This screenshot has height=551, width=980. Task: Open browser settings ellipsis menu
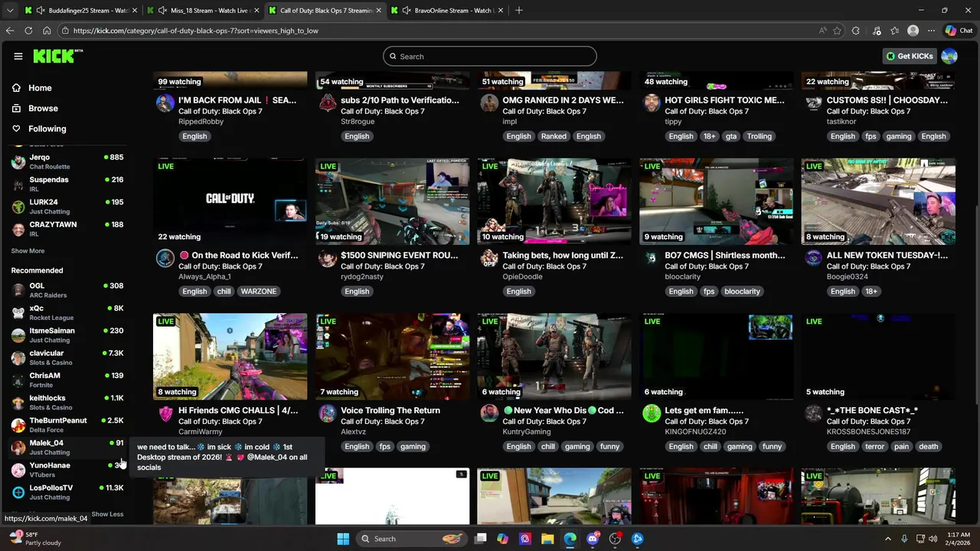pos(931,31)
